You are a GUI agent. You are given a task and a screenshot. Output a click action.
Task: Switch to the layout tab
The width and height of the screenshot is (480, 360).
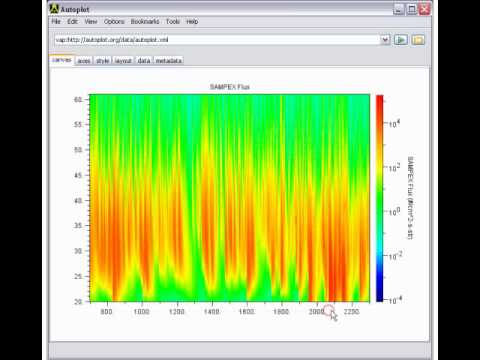click(x=123, y=61)
